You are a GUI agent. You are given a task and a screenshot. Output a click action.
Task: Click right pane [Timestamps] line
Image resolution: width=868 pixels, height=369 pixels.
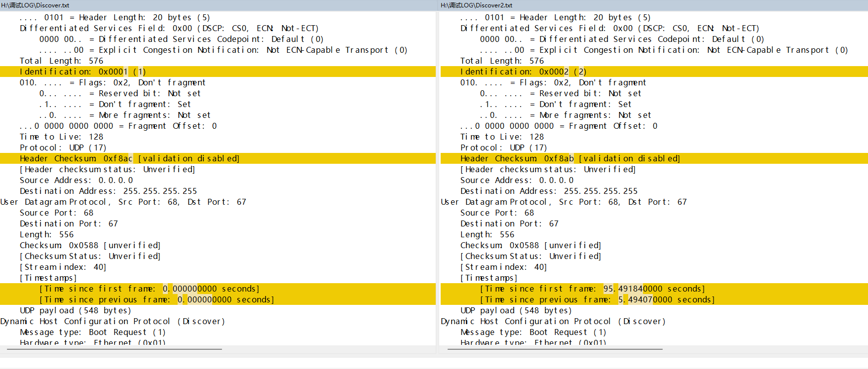489,278
